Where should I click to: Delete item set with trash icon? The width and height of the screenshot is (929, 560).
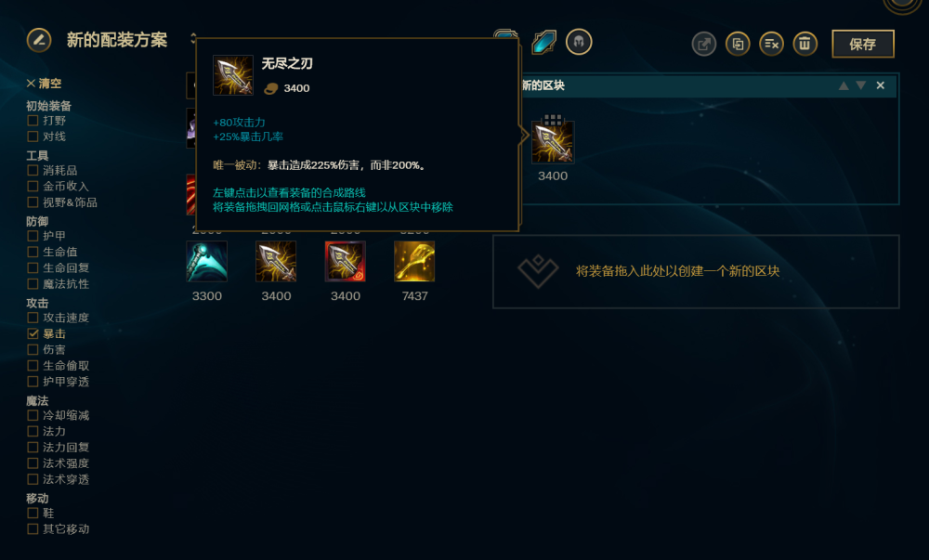[805, 44]
